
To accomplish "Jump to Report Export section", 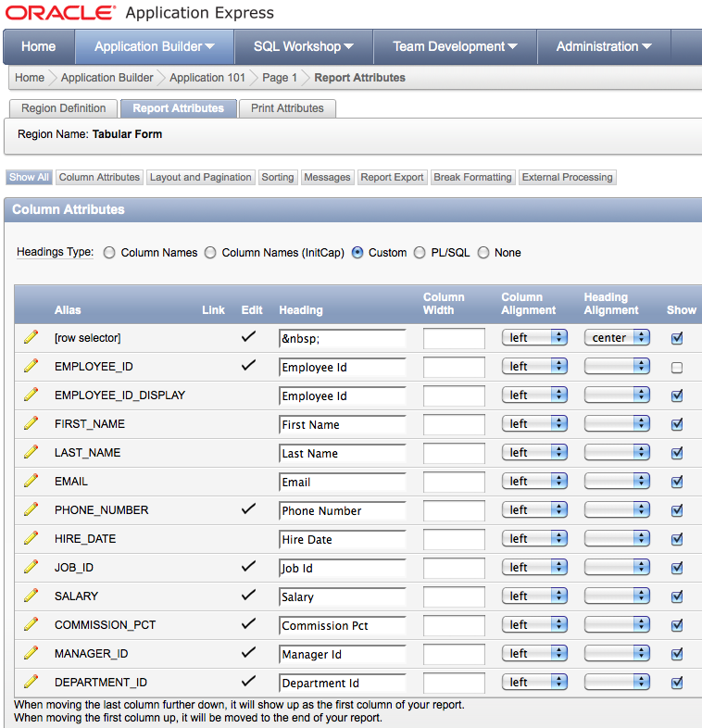I will (x=393, y=177).
